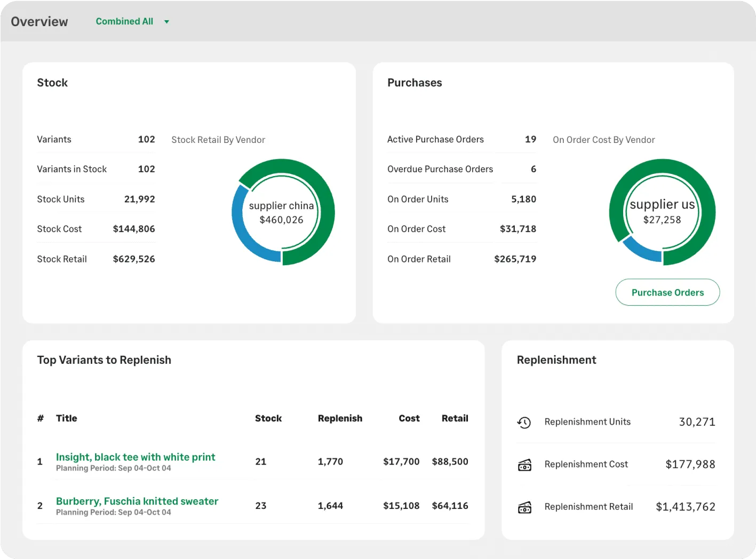Click the cash icon next to Replenishment Retail
Screen dimensions: 756x559
(x=524, y=507)
